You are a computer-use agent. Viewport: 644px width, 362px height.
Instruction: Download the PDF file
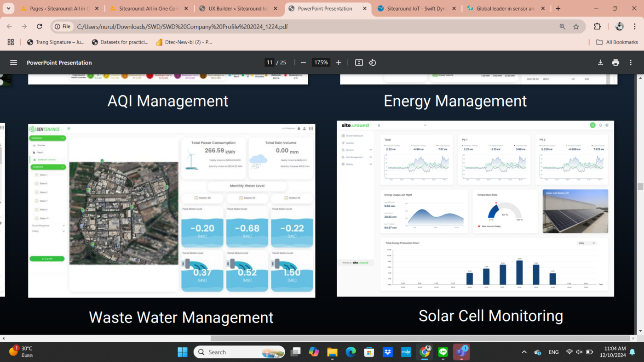pyautogui.click(x=600, y=62)
